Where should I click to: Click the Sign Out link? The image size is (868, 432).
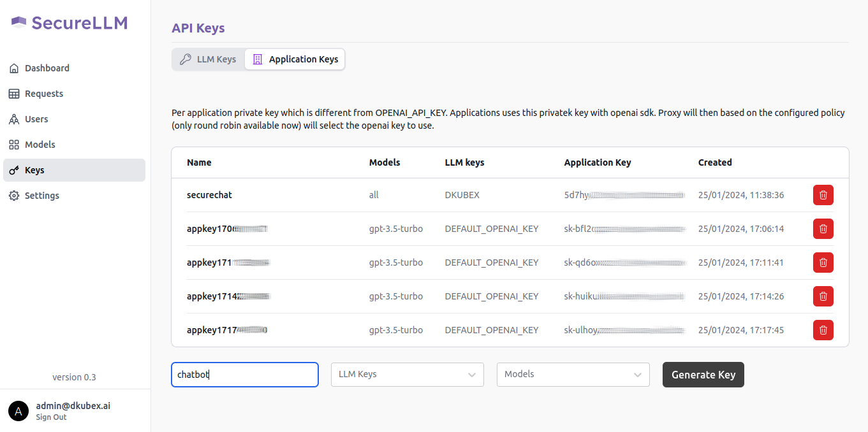[51, 417]
